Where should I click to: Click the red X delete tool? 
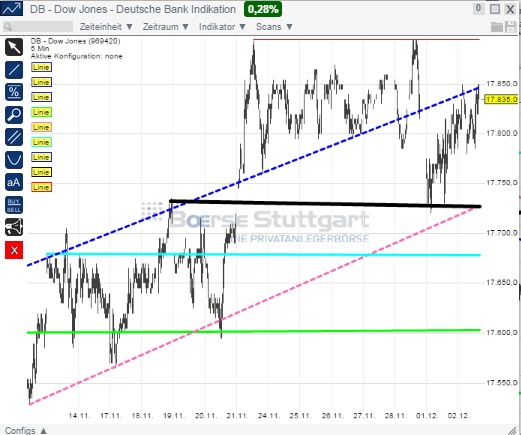click(x=14, y=250)
